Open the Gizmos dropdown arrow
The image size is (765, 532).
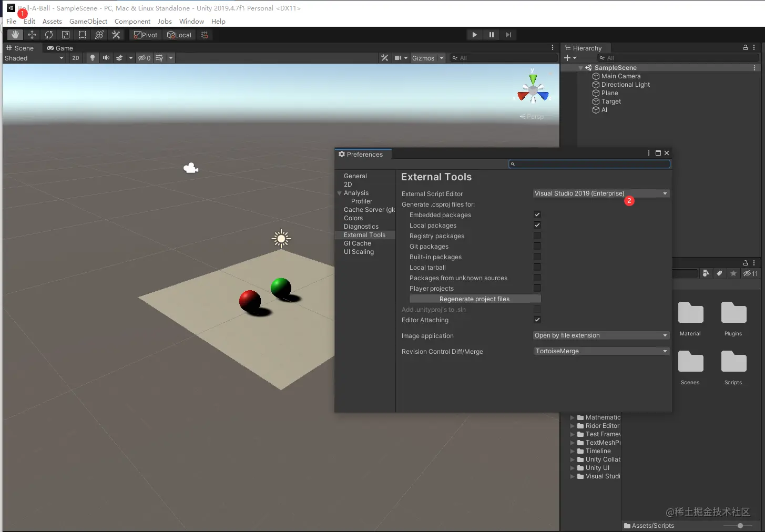(442, 58)
